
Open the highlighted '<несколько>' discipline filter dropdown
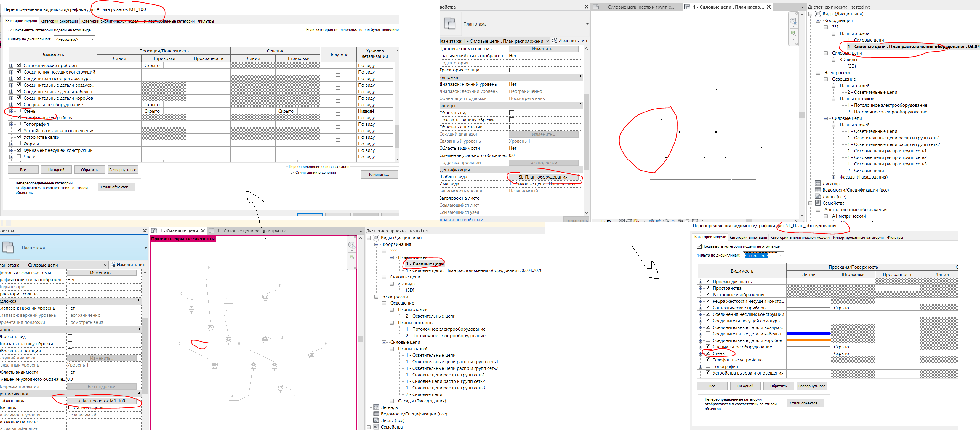[781, 256]
